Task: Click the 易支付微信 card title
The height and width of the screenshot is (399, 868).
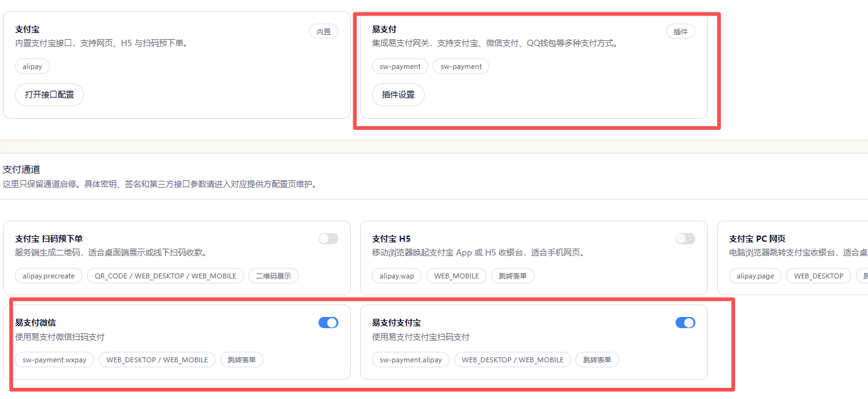Action: 35,323
